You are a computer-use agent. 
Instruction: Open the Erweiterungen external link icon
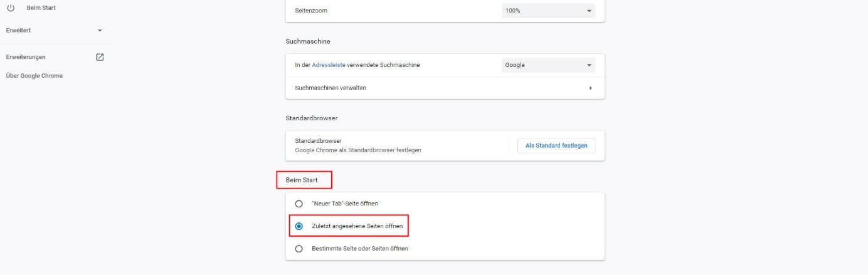click(x=100, y=57)
